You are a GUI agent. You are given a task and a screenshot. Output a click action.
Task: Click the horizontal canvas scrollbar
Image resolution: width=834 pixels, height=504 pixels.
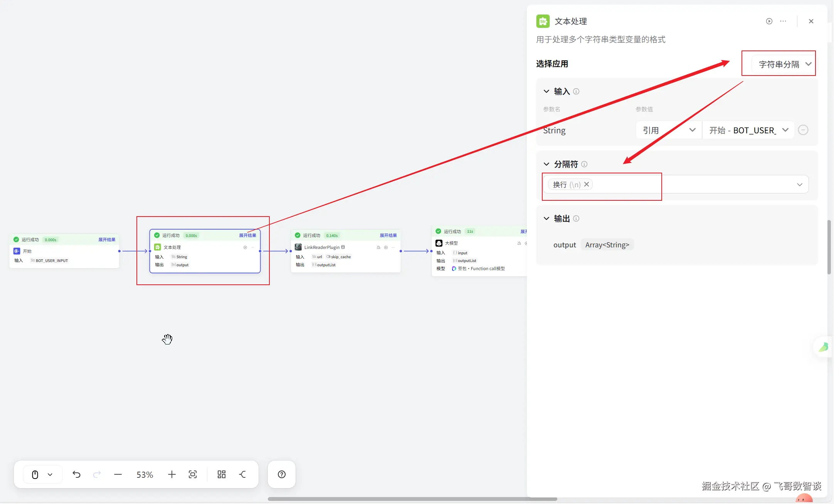pyautogui.click(x=412, y=499)
